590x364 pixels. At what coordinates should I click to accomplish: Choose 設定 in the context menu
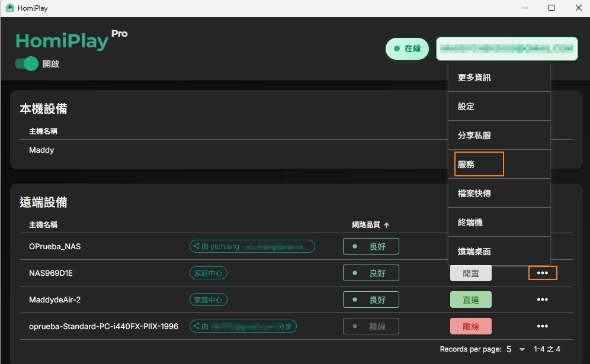[x=499, y=107]
